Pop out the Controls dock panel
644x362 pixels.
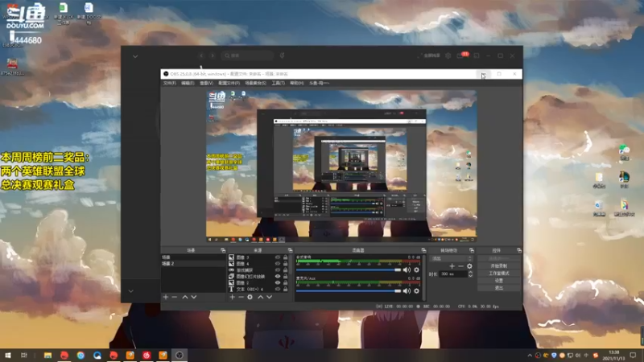[519, 250]
